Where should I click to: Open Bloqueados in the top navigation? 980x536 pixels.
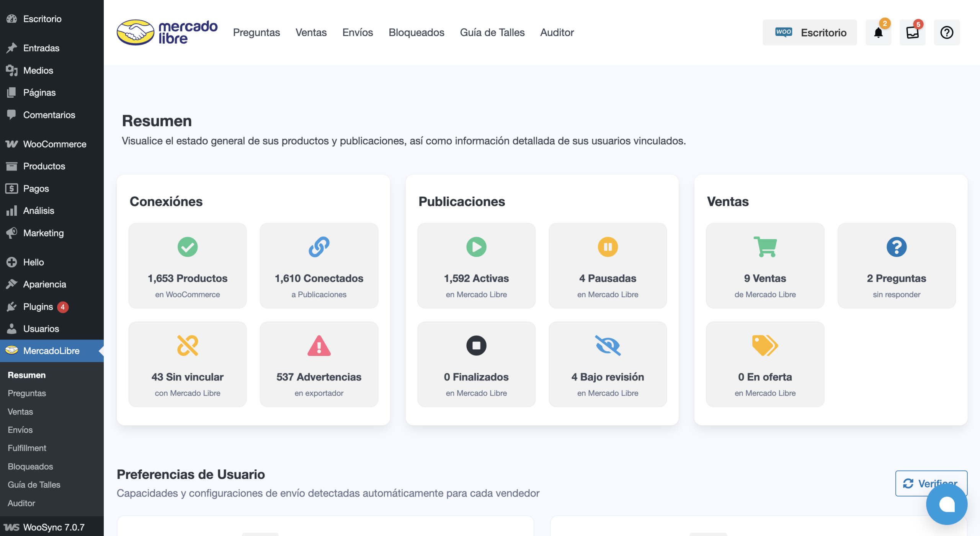point(416,33)
